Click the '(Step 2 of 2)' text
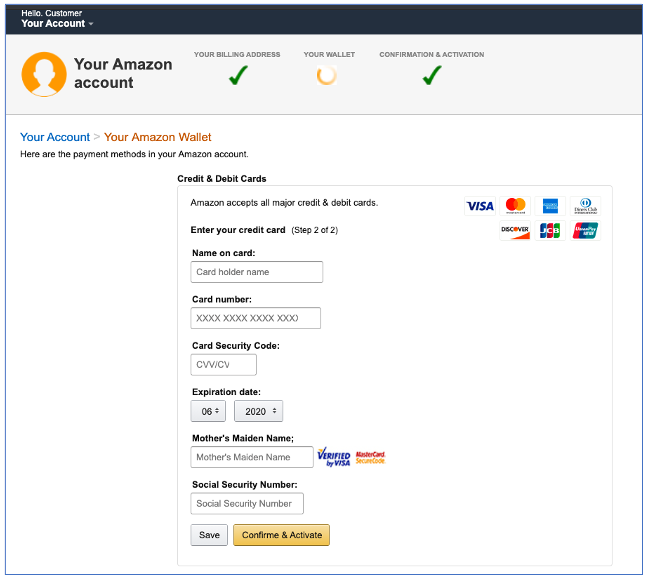 point(315,230)
